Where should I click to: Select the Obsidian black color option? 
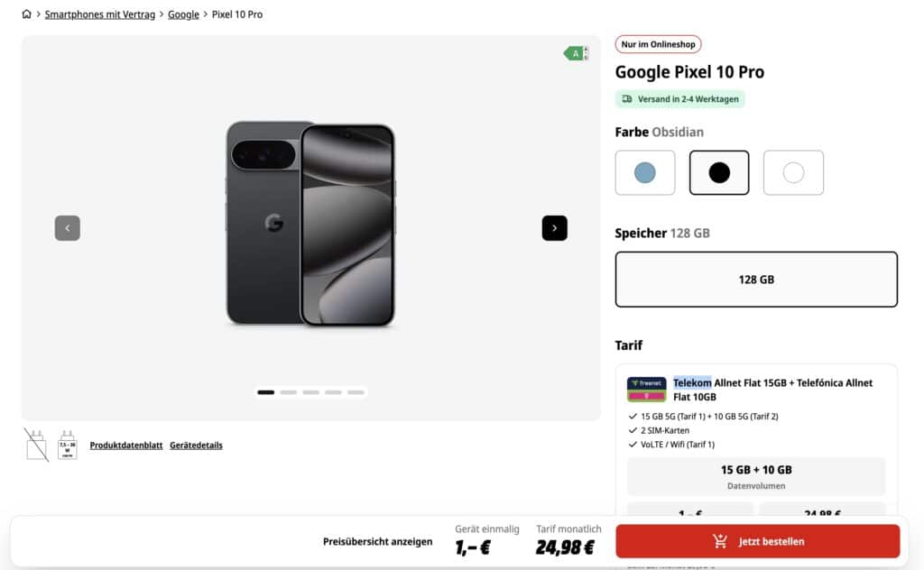pyautogui.click(x=719, y=172)
